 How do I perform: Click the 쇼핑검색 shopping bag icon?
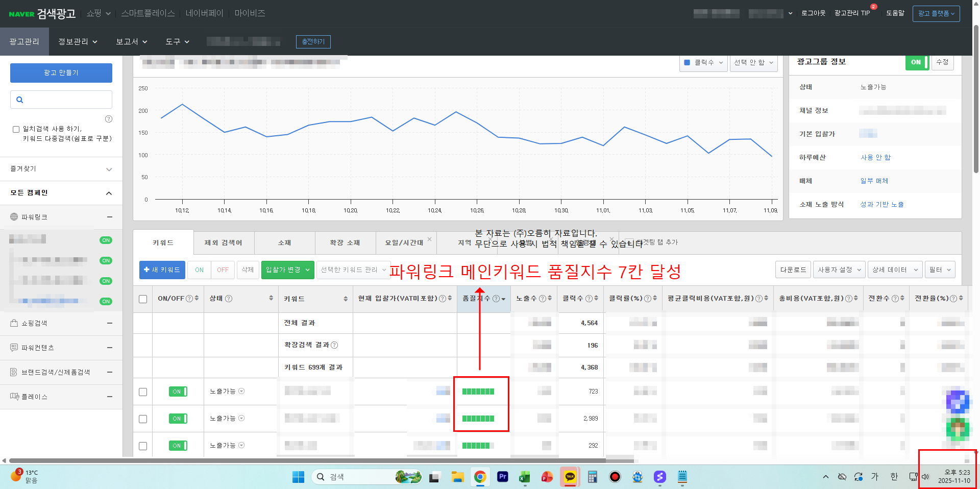click(x=14, y=323)
